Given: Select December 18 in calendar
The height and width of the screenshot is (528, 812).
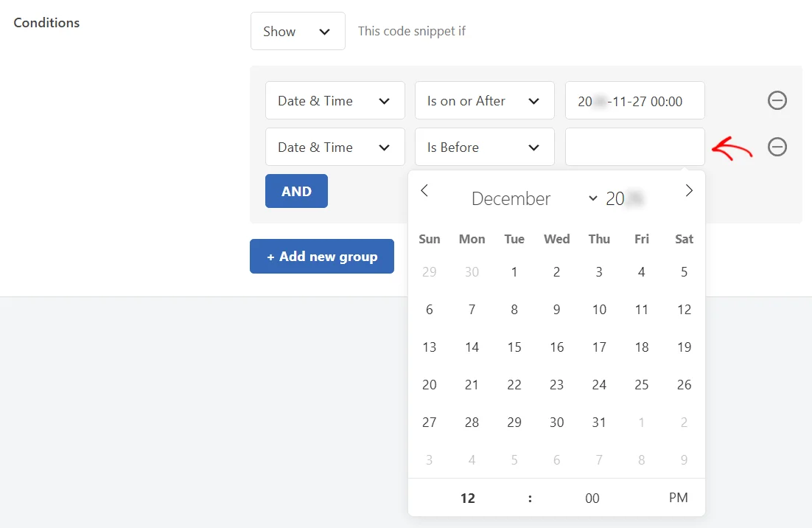Looking at the screenshot, I should (x=642, y=347).
